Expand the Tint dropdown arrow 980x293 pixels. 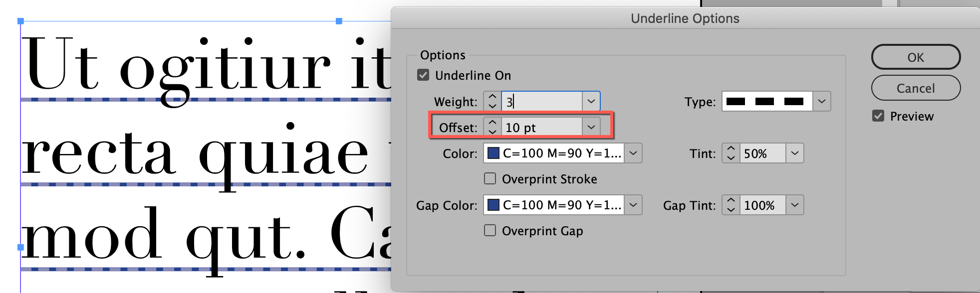click(795, 153)
